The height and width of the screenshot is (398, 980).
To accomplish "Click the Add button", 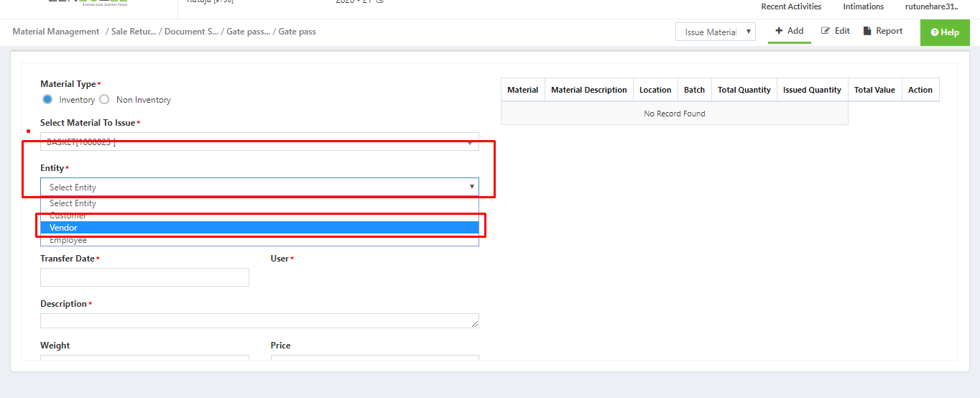I will (x=790, y=31).
